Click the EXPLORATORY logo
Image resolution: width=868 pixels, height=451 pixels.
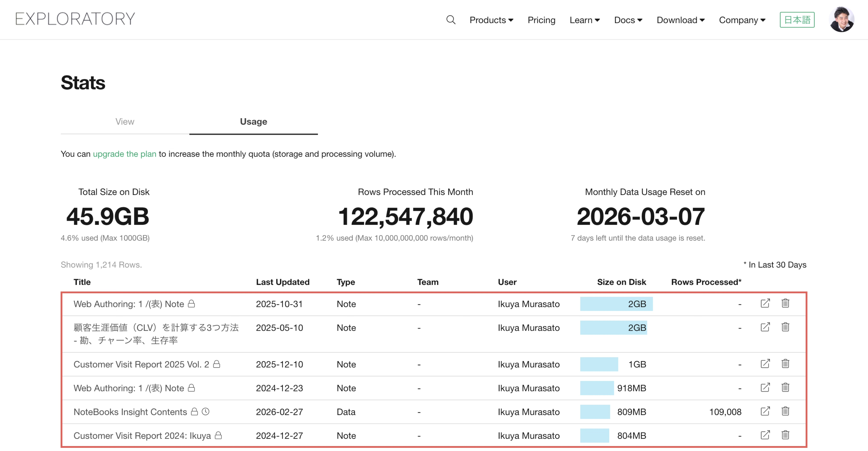click(x=75, y=19)
